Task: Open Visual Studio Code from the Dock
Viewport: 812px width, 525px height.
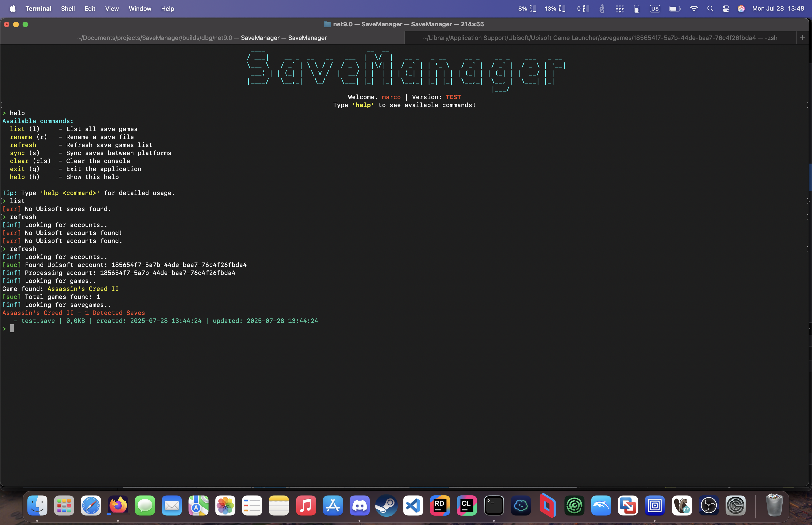Action: tap(413, 505)
